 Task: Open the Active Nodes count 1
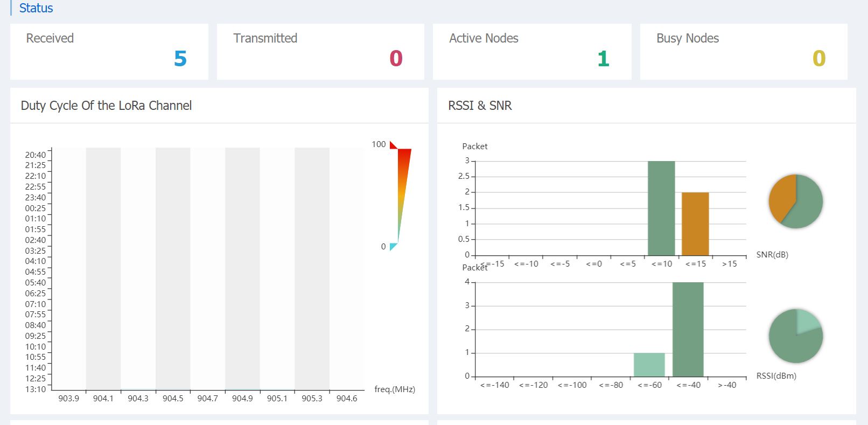click(603, 58)
